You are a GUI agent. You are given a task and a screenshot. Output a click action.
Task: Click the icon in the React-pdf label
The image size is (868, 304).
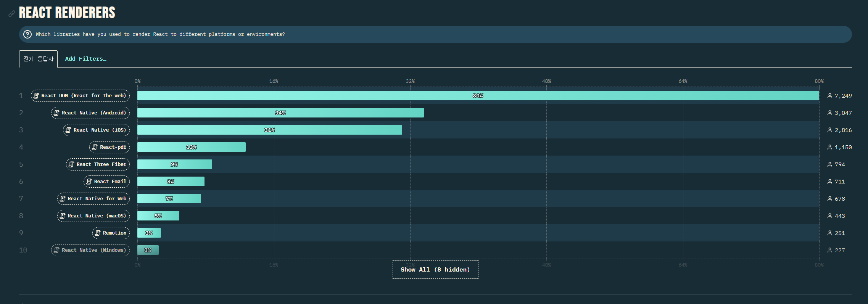pos(95,147)
